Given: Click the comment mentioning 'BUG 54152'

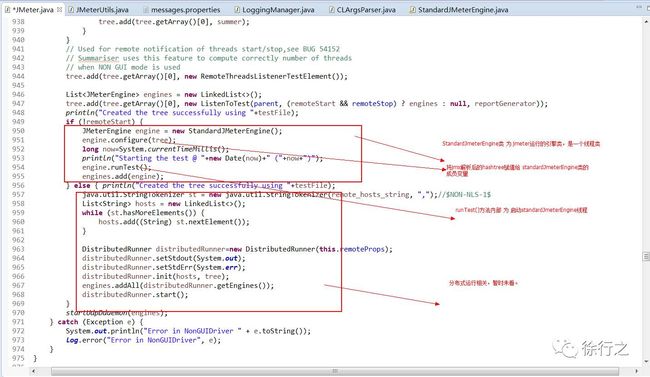Looking at the screenshot, I should tap(203, 49).
